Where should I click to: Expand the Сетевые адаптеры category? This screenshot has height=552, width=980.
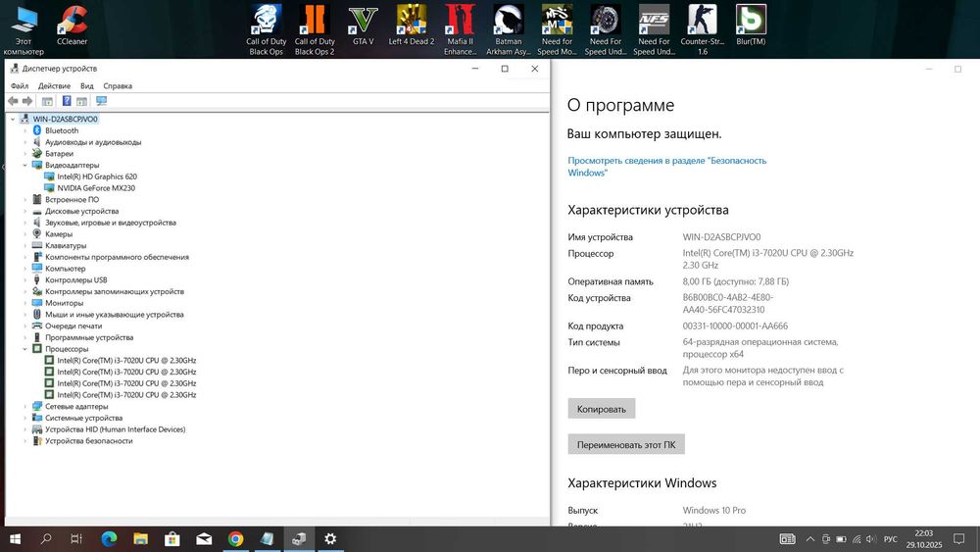click(25, 406)
